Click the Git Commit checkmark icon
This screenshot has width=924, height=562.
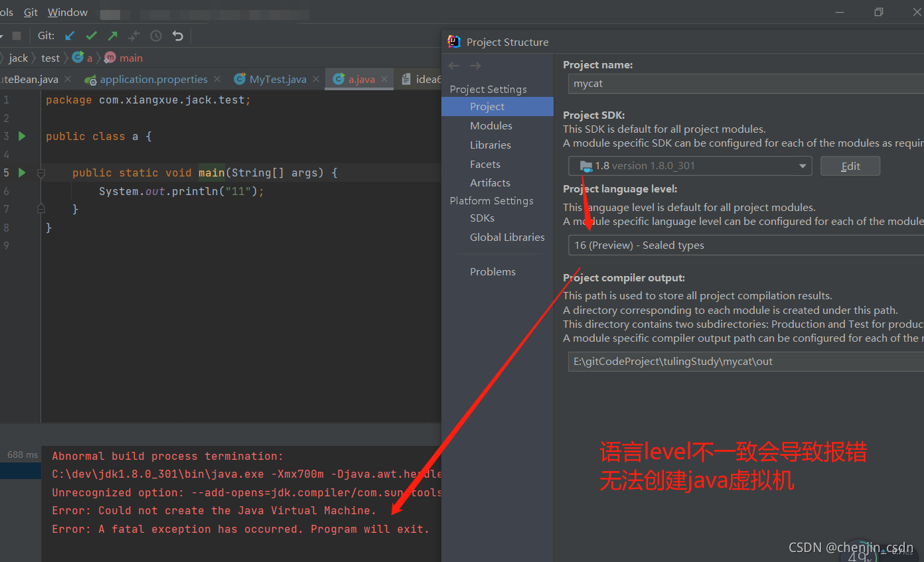click(91, 36)
